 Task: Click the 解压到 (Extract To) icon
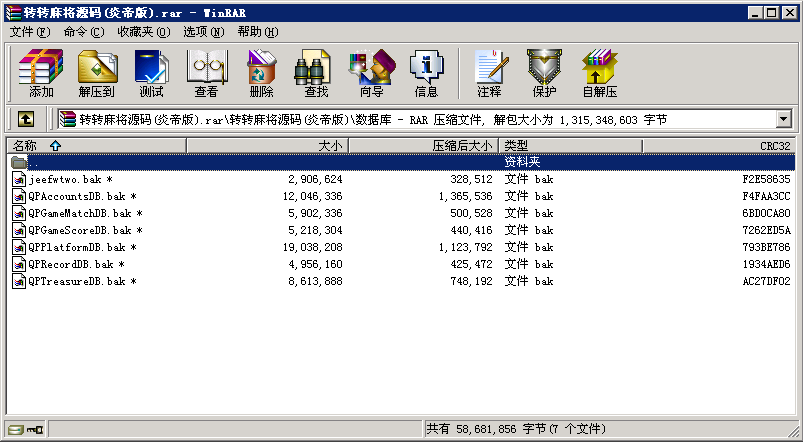(x=96, y=74)
